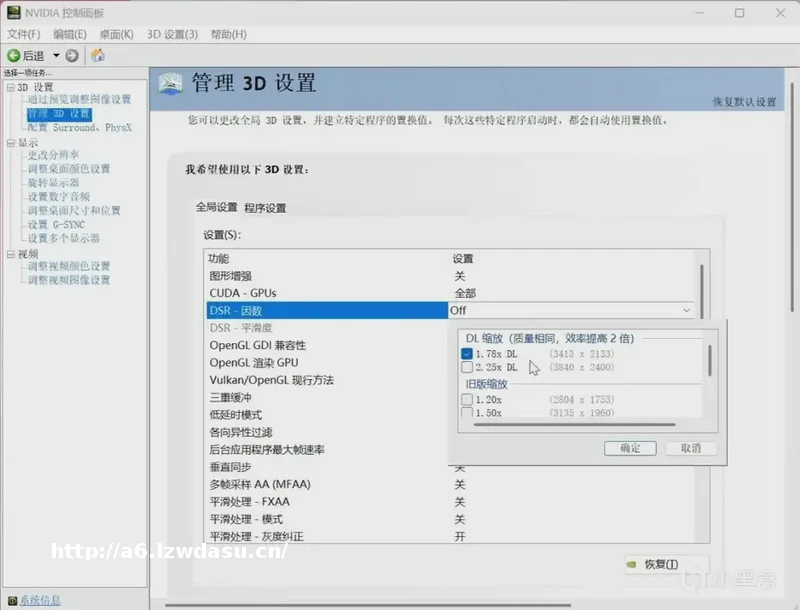Viewport: 800px width, 610px height.
Task: Uncheck the 1.78x DL scaling checkbox
Action: coord(467,354)
